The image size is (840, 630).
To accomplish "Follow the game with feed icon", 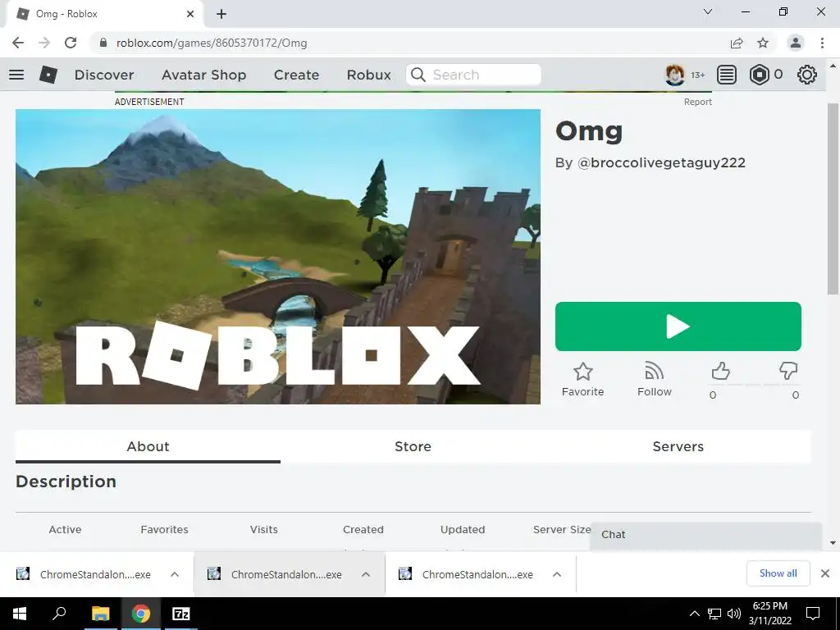I will tap(654, 379).
